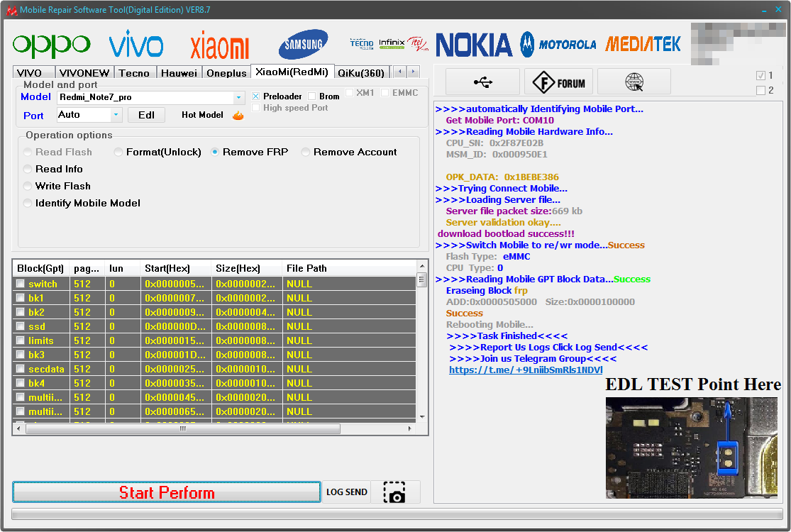Check the switch partition row checkbox
The height and width of the screenshot is (532, 791).
tap(20, 284)
